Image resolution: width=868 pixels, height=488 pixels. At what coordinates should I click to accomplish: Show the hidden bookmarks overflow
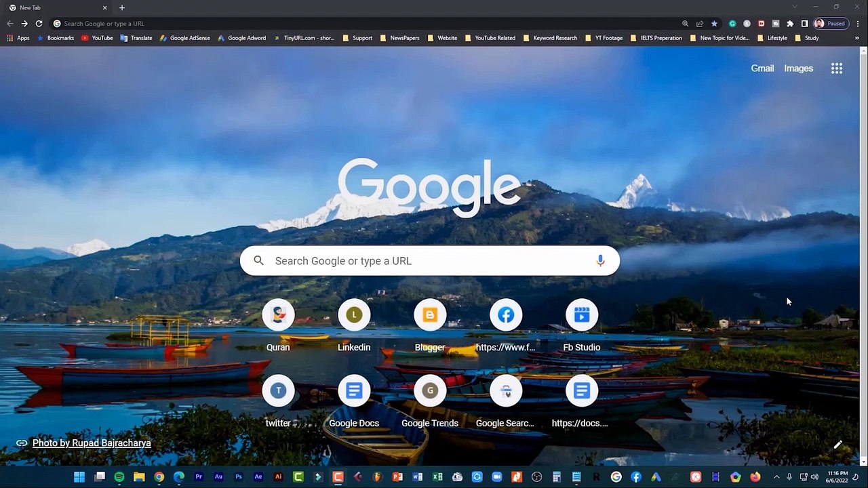(x=857, y=38)
